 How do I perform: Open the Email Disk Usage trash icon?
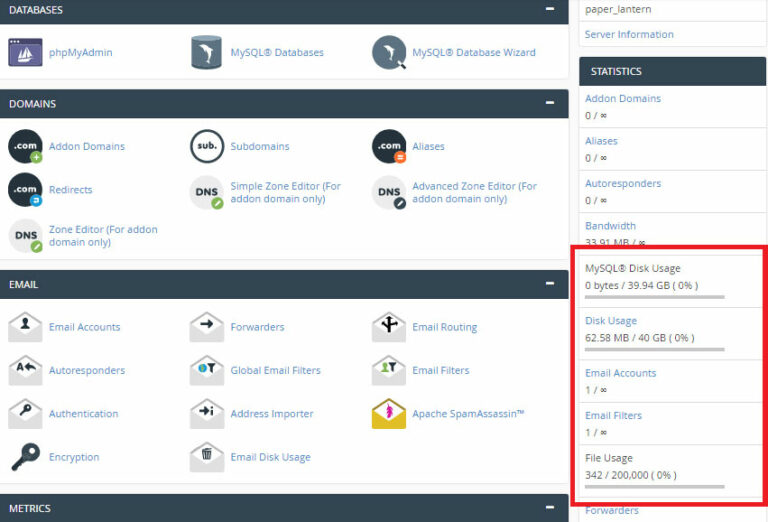pos(206,457)
